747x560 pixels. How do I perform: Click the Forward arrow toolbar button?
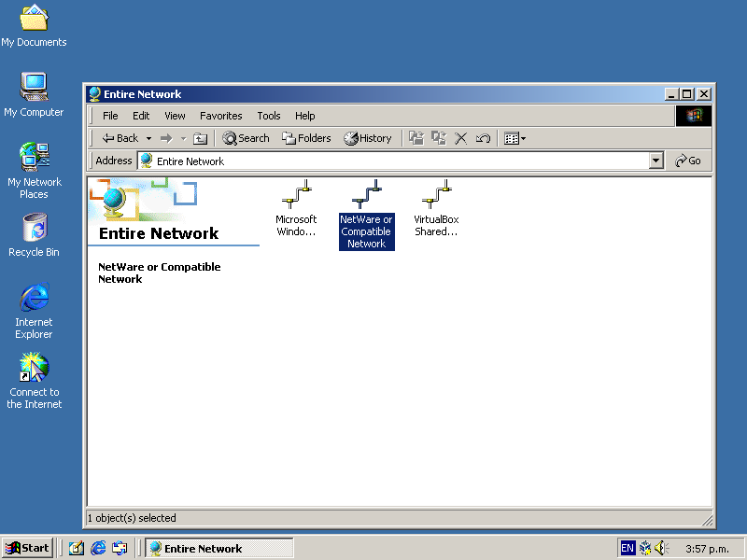coord(166,138)
